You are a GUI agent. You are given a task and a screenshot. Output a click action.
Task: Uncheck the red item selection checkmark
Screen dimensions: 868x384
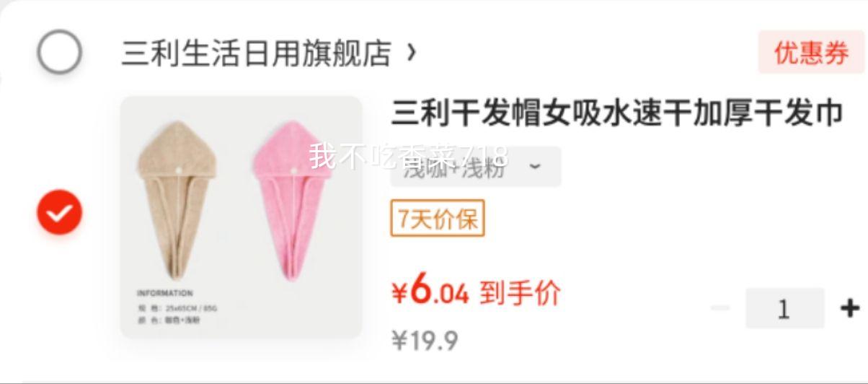(x=59, y=211)
